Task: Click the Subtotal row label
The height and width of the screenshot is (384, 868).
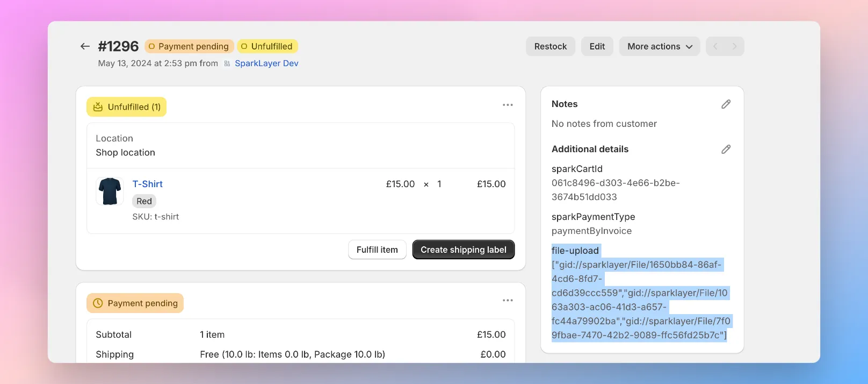Action: (114, 335)
